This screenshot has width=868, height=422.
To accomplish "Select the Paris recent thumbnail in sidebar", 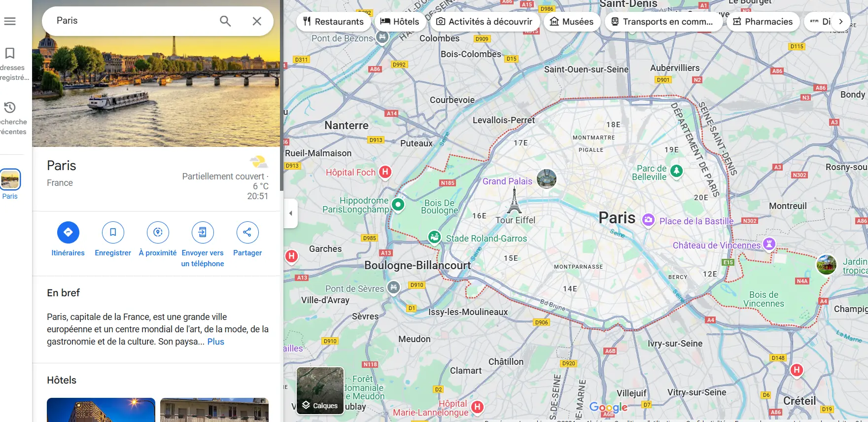I will click(10, 179).
